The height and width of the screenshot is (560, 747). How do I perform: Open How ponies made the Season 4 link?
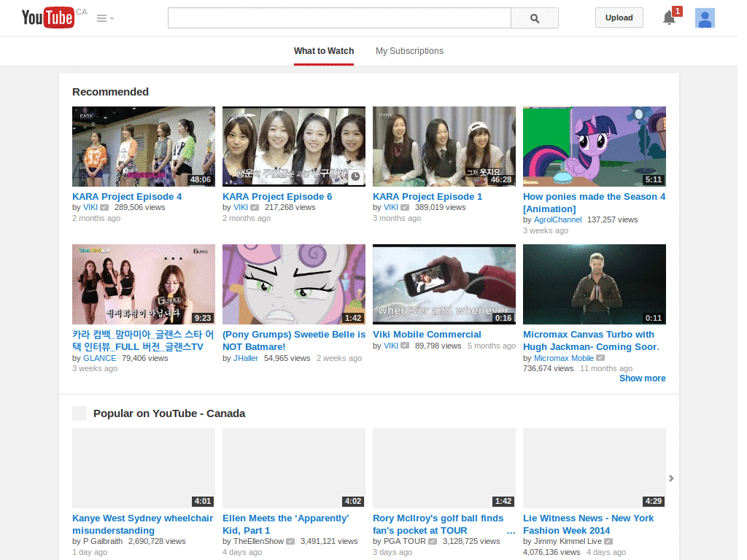(594, 203)
